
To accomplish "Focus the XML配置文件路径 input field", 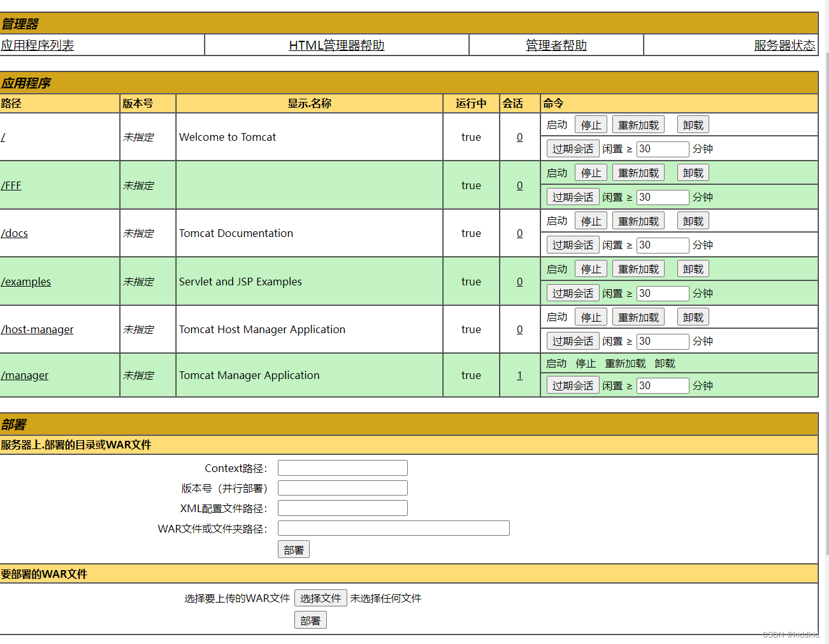I will [x=343, y=508].
